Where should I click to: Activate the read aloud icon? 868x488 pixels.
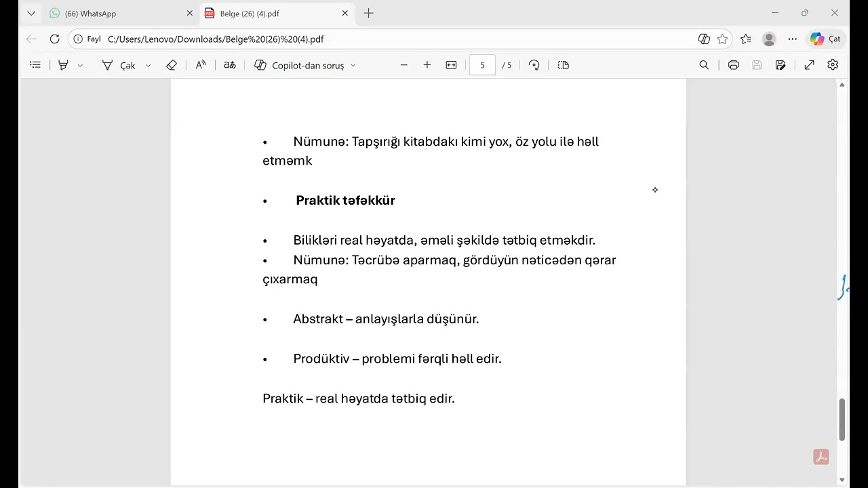coord(201,65)
